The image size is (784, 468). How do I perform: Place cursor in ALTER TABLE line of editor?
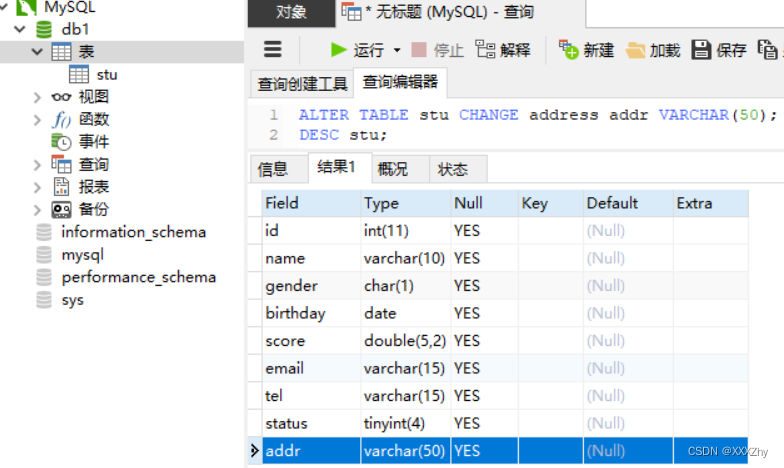click(538, 115)
